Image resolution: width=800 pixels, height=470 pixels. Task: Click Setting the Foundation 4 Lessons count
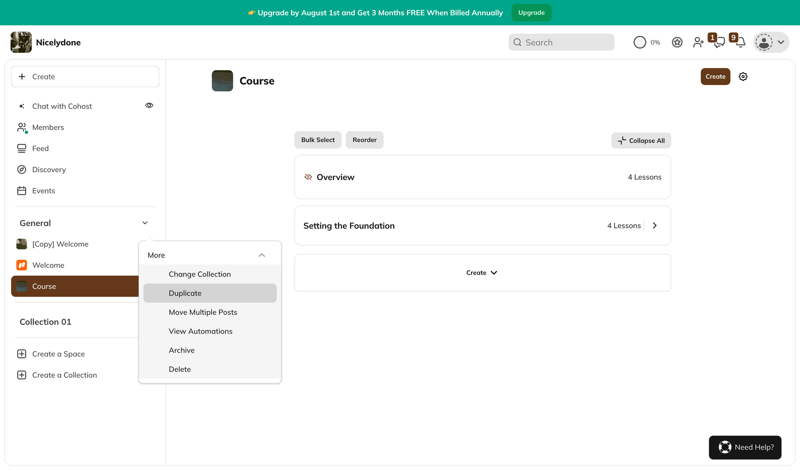[623, 226]
